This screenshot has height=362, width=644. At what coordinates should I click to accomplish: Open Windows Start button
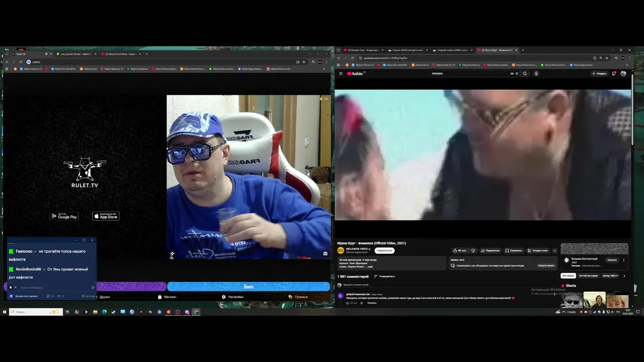[x=4, y=312]
